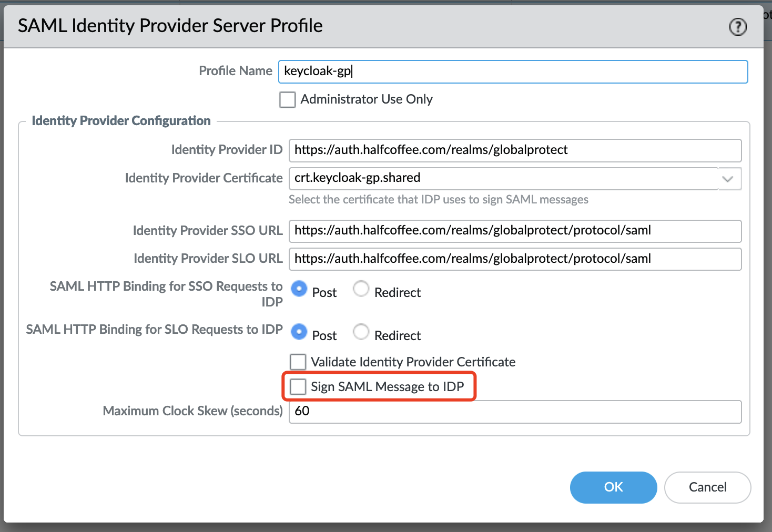This screenshot has width=772, height=532.
Task: Select Post binding for SLO requests
Action: (x=299, y=331)
